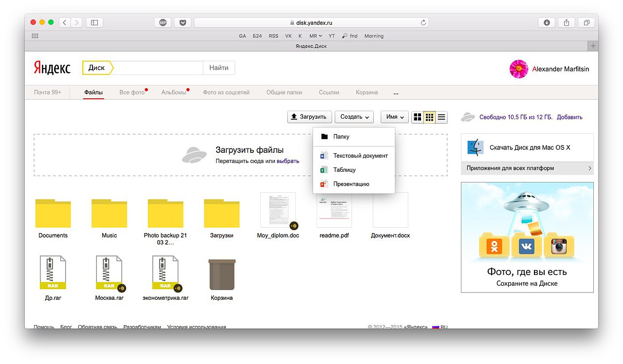623x364 pixels.
Task: Switch to small tiles view
Action: point(429,117)
